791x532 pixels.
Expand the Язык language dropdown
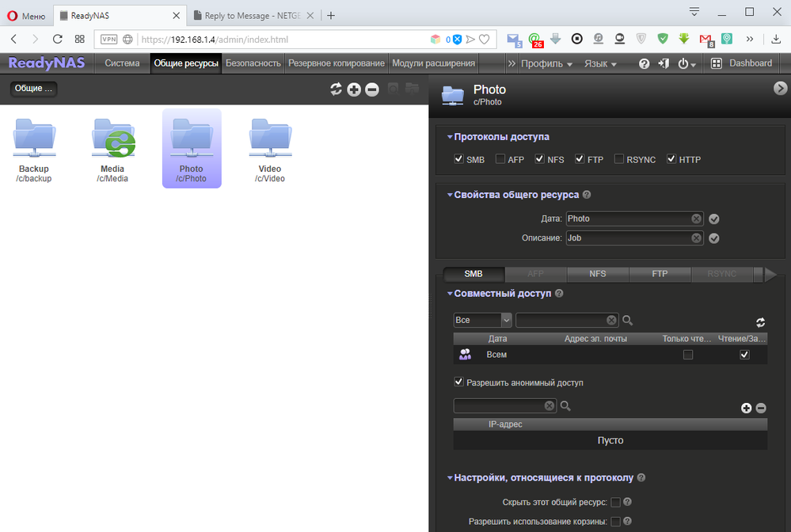tap(601, 63)
